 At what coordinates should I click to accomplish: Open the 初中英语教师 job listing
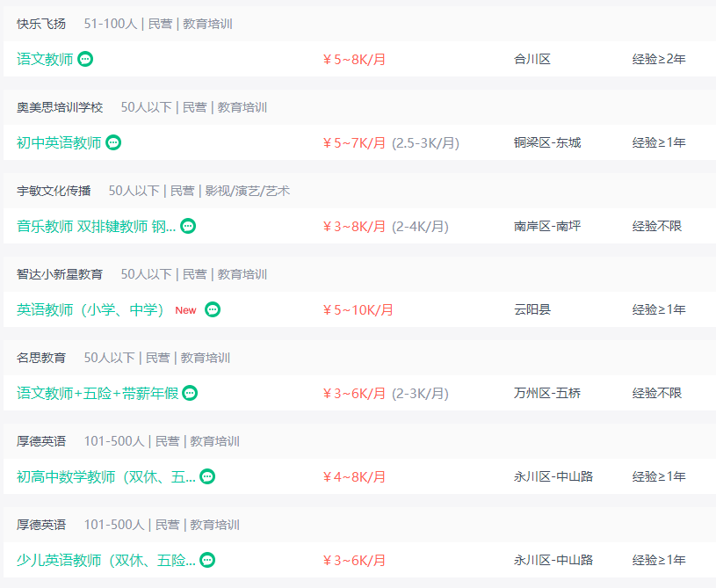(59, 142)
